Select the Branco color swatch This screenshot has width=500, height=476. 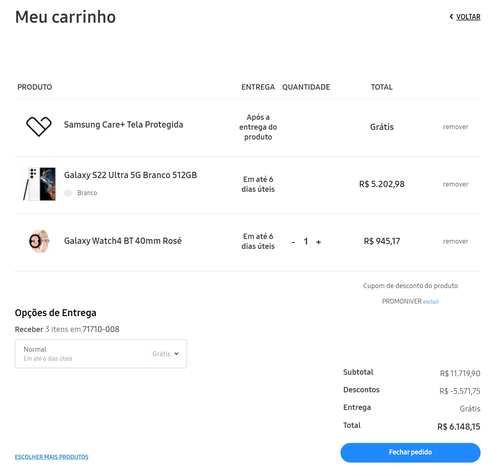point(68,193)
